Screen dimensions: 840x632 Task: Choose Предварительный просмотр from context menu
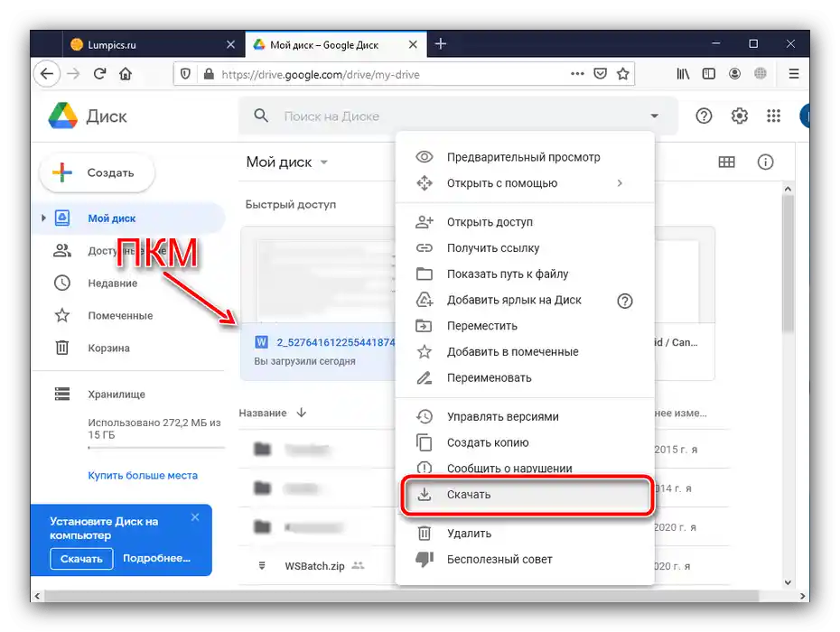[525, 157]
